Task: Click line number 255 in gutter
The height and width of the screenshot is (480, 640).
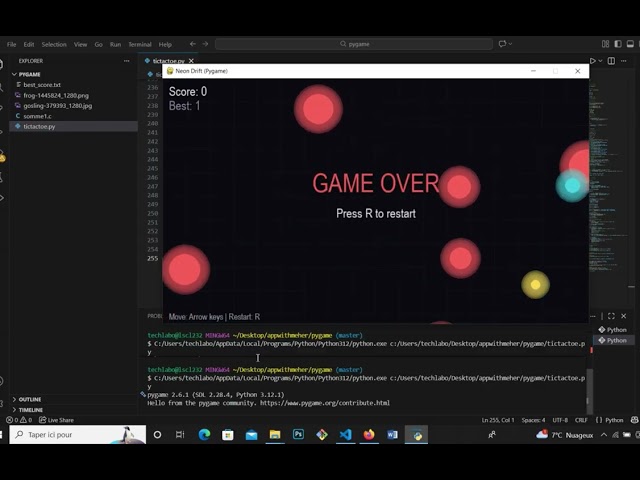Action: pyautogui.click(x=153, y=258)
